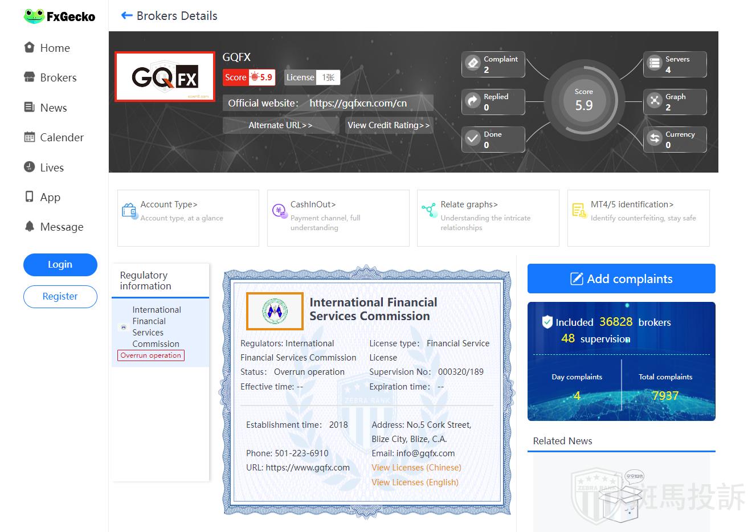Click the Currency exchange icon
This screenshot has width=756, height=532.
[x=655, y=138]
